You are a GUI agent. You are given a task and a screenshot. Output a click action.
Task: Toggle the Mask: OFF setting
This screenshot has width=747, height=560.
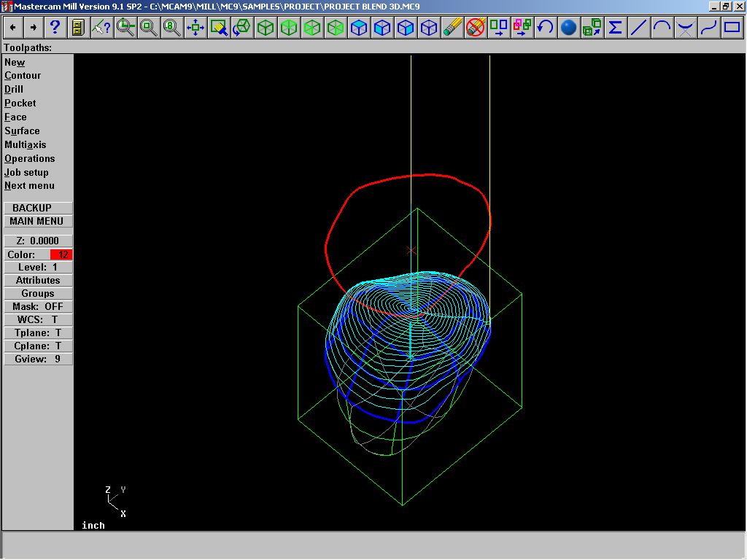[38, 306]
